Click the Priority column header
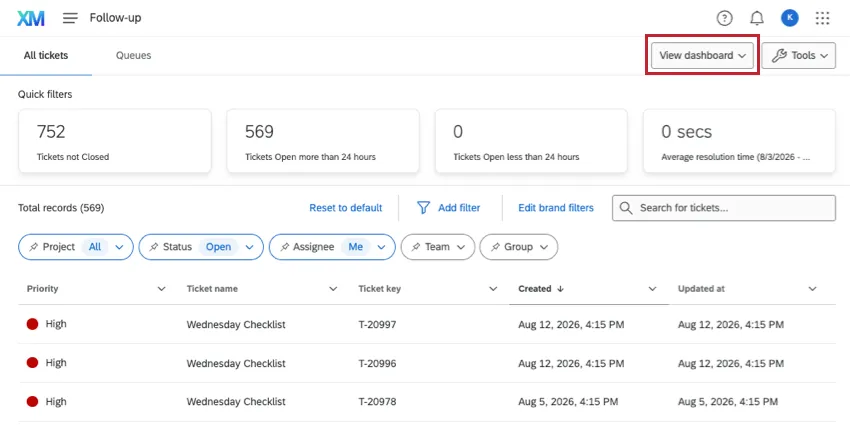The width and height of the screenshot is (850, 425). point(42,289)
